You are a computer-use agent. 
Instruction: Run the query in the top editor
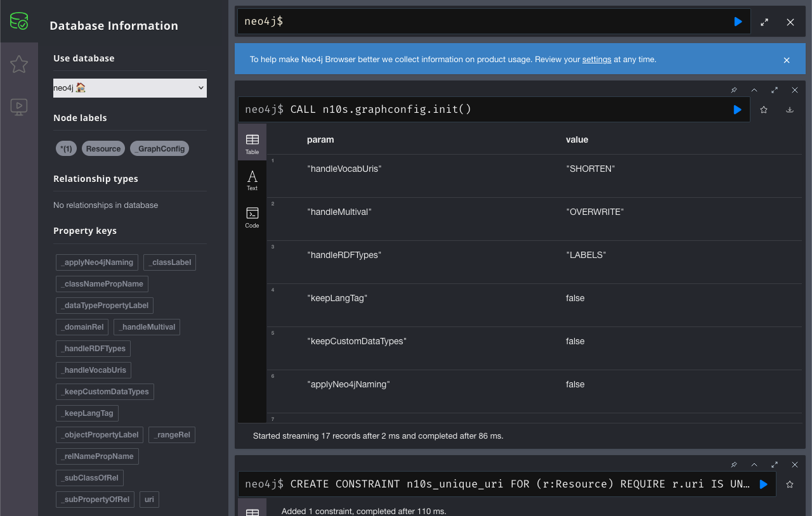click(738, 22)
